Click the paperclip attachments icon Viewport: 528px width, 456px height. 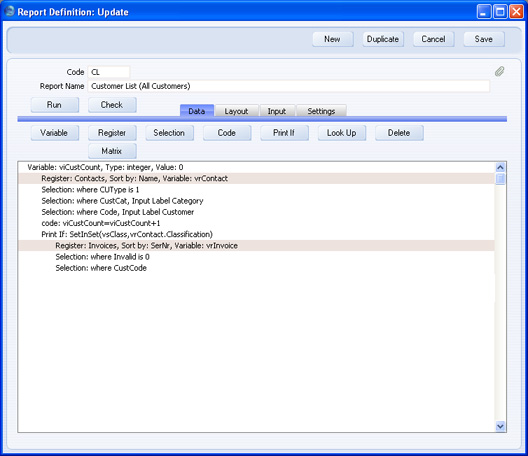tap(499, 71)
